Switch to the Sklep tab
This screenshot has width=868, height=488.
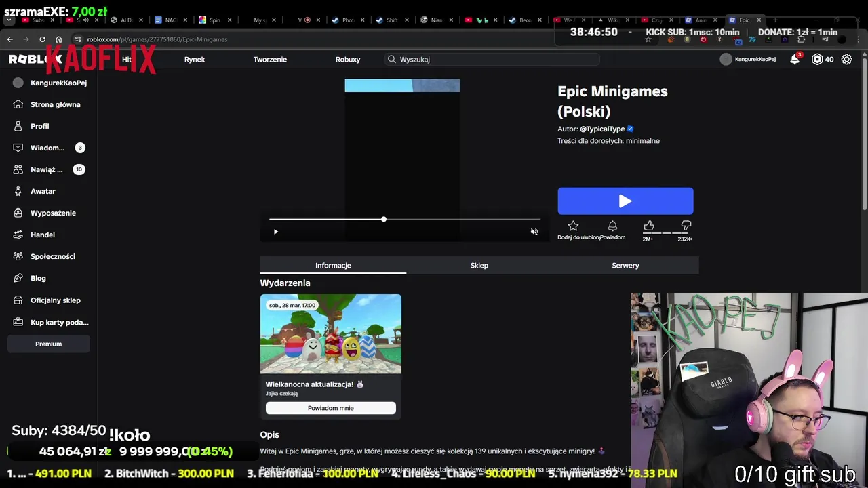pos(479,265)
